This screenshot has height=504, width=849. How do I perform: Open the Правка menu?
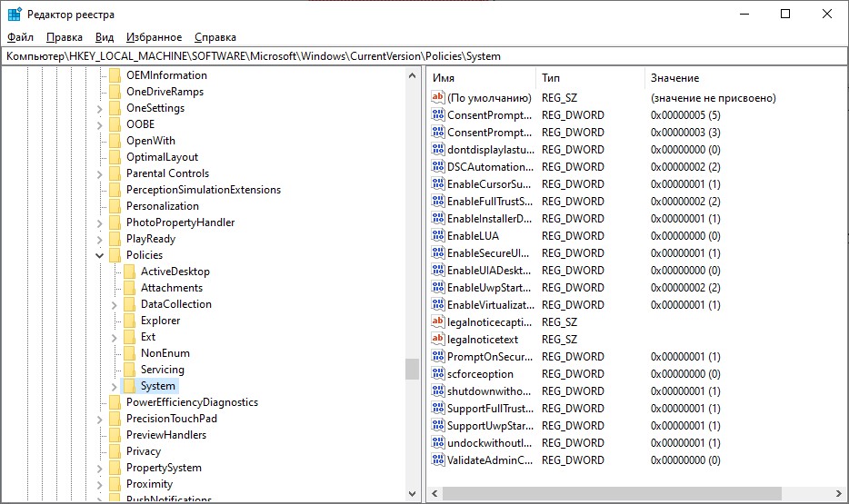point(65,37)
